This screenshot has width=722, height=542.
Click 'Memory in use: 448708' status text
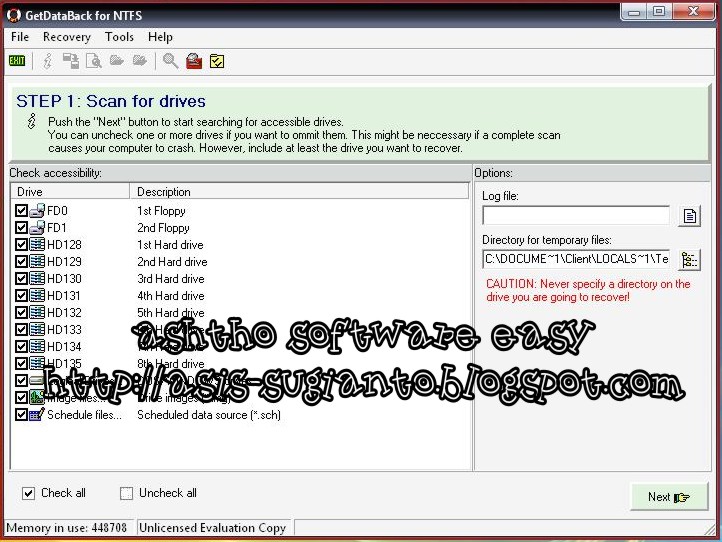pos(66,528)
